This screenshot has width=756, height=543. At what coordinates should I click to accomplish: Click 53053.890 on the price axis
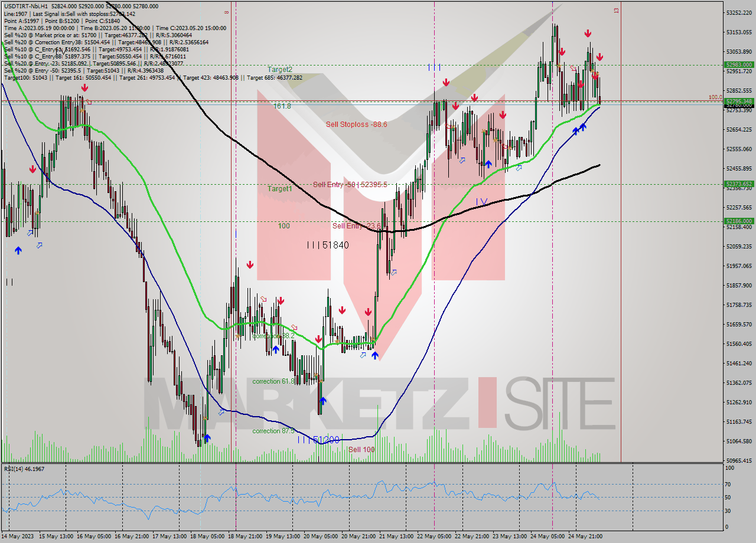[739, 51]
